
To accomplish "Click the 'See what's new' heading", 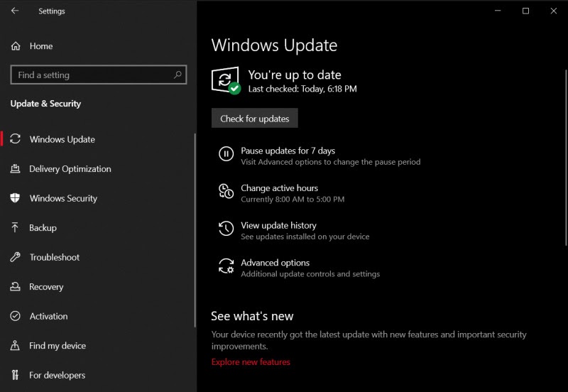I will pyautogui.click(x=252, y=316).
